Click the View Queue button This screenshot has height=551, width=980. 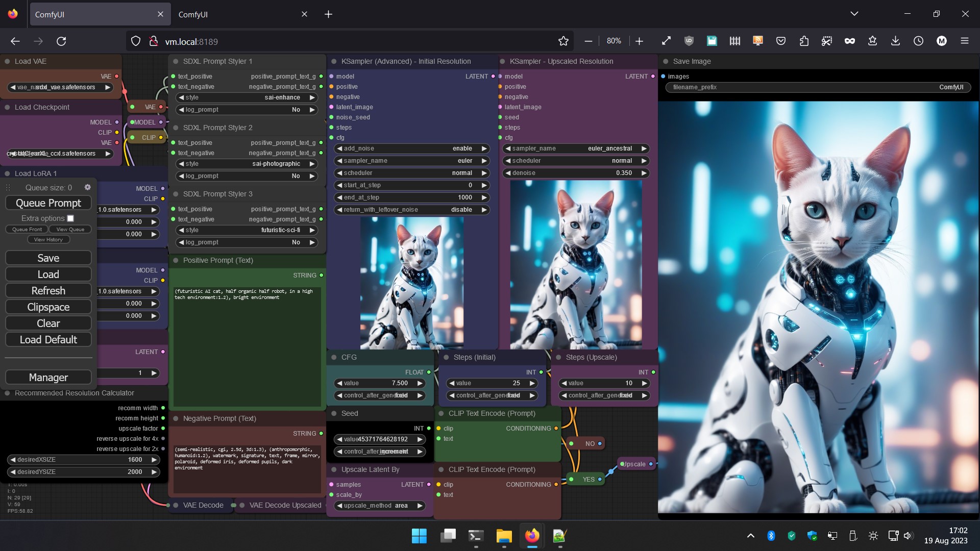tap(70, 230)
